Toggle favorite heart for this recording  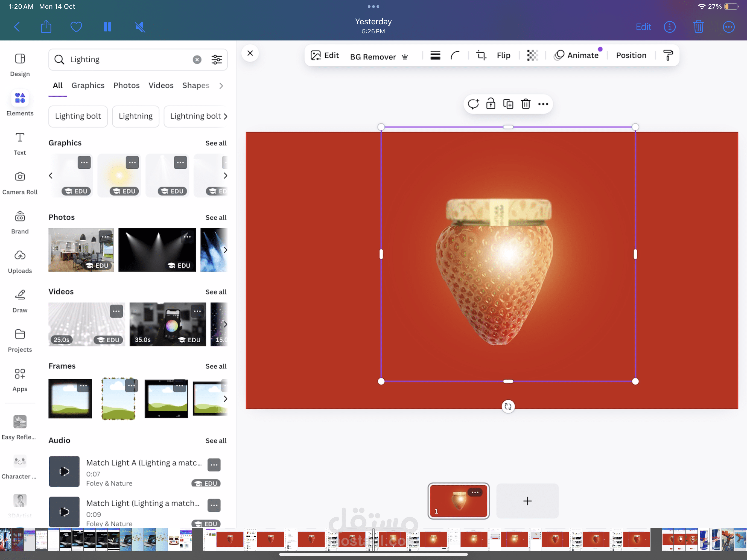pos(76,27)
